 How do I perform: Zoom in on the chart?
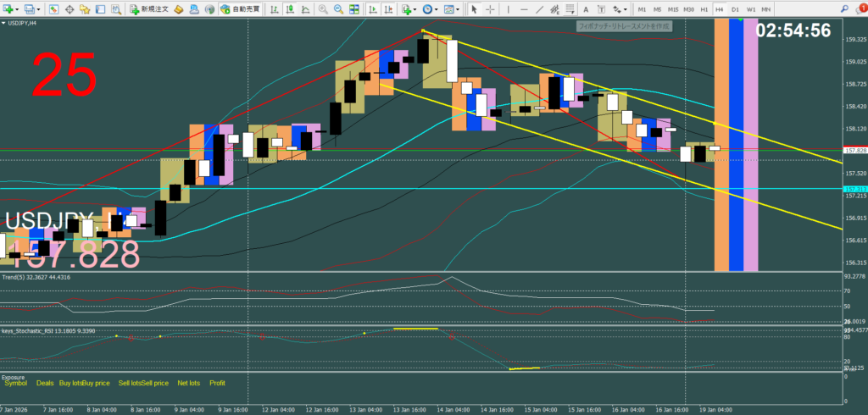coord(324,8)
